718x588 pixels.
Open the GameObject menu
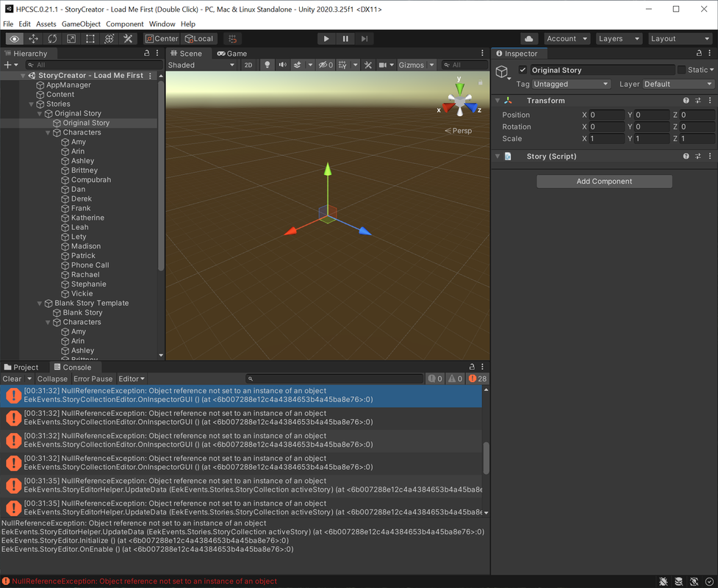(81, 24)
